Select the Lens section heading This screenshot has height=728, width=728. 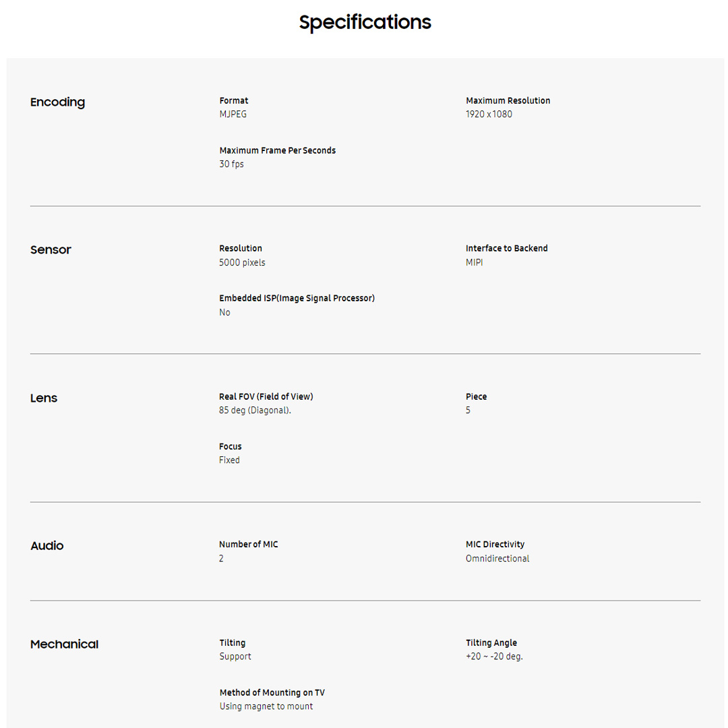(x=44, y=398)
